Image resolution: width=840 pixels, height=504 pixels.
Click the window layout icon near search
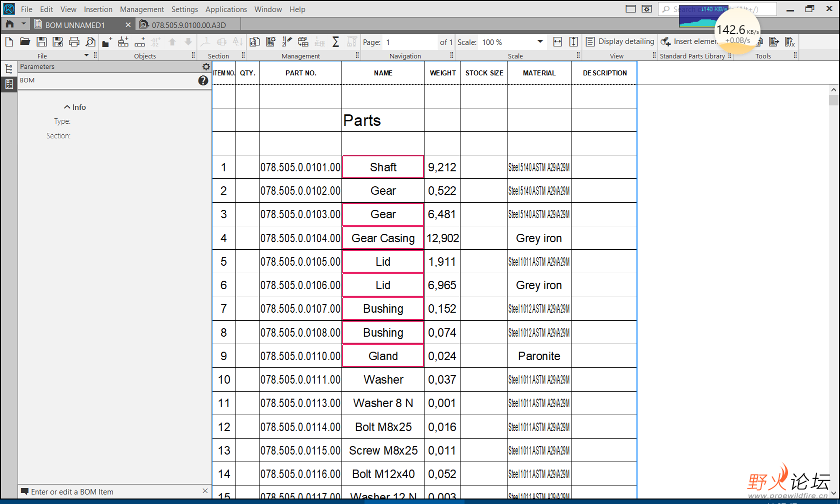pos(631,9)
